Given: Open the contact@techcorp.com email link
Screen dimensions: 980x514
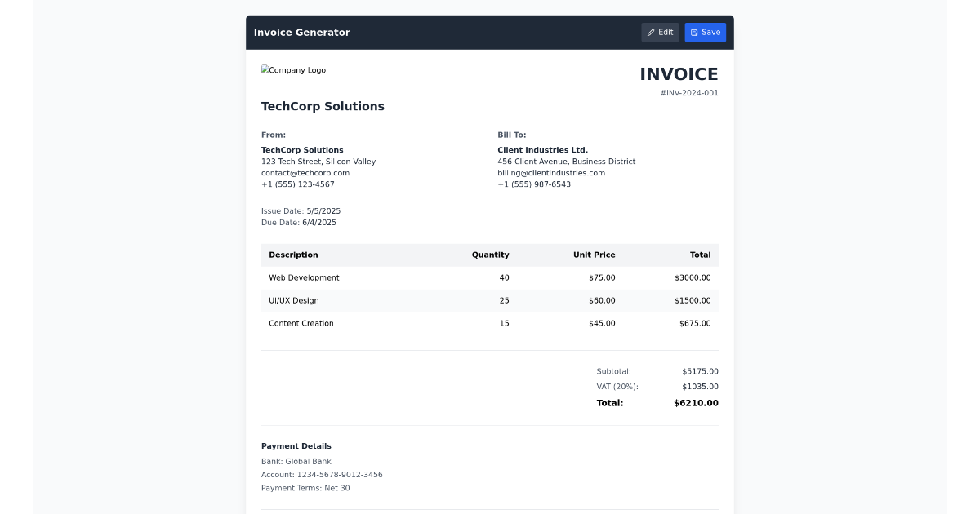Looking at the screenshot, I should click(x=305, y=172).
